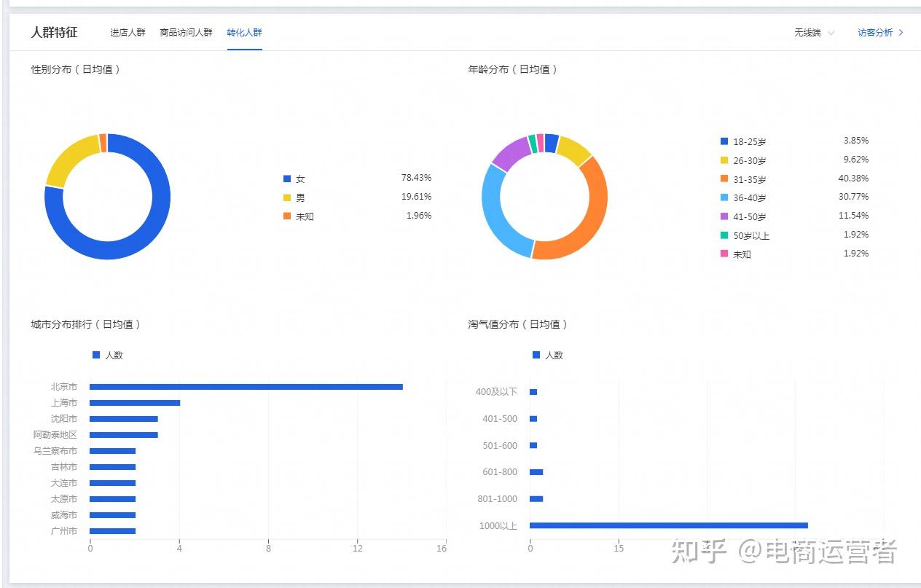Image resolution: width=921 pixels, height=588 pixels.
Task: Click the 40.38% value text
Action: 853,179
